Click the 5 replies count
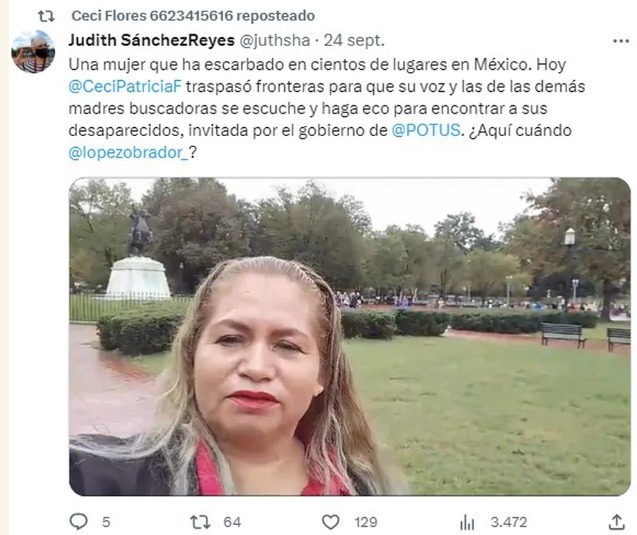The height and width of the screenshot is (535, 637). (x=106, y=522)
